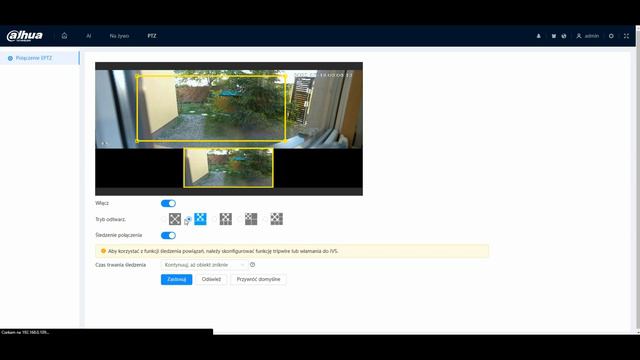Viewport: 640px width, 360px height.
Task: Click the Odśwież button
Action: tap(211, 280)
